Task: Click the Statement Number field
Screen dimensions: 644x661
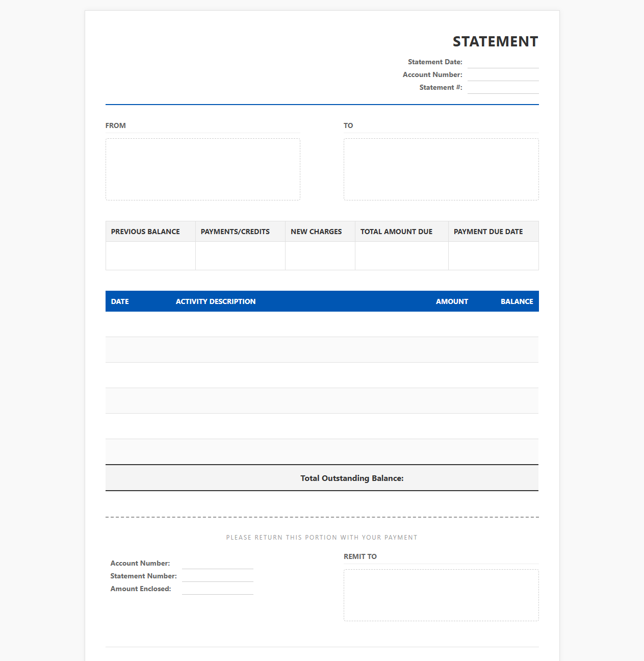Action: [218, 576]
